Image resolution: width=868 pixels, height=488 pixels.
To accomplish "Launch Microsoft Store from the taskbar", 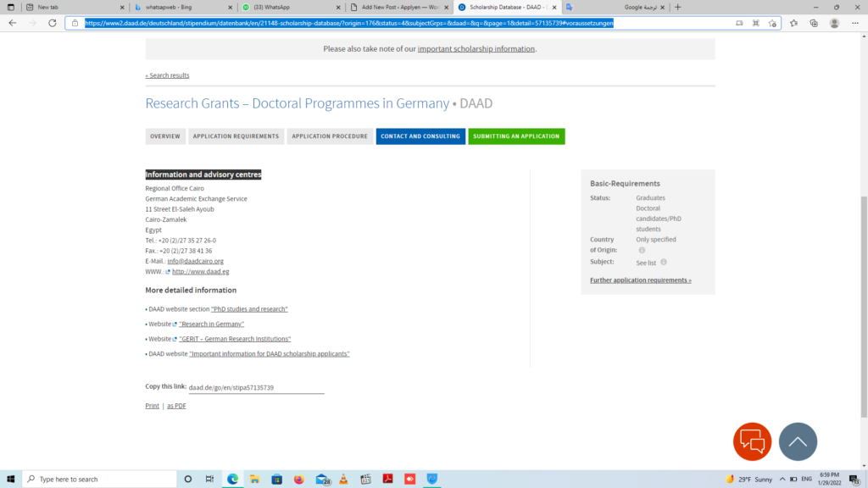I will (x=277, y=480).
